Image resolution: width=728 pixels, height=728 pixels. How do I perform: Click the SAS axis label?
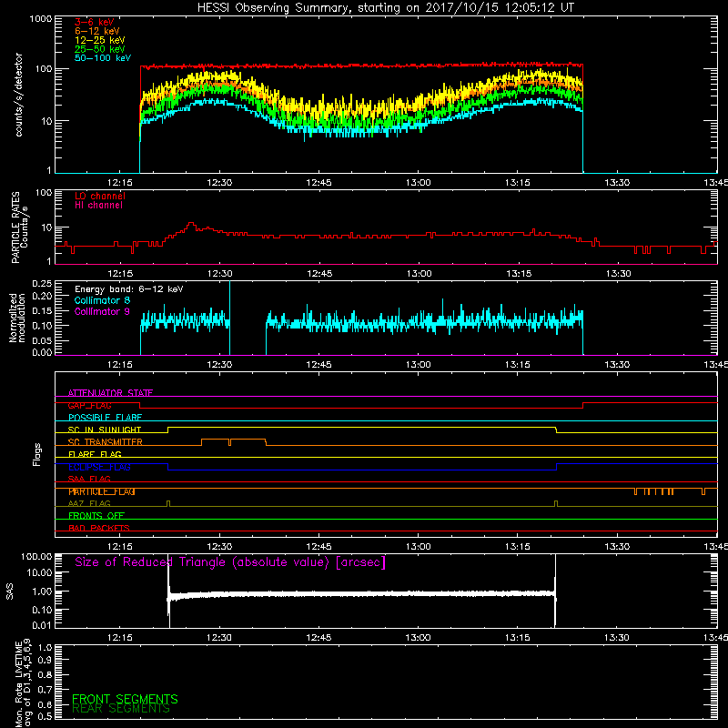pyautogui.click(x=9, y=591)
